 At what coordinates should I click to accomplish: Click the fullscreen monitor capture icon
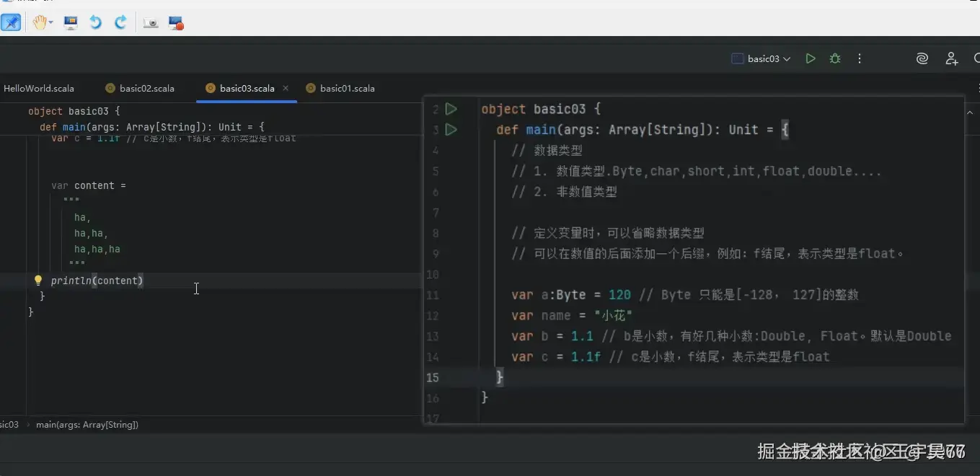coord(70,22)
